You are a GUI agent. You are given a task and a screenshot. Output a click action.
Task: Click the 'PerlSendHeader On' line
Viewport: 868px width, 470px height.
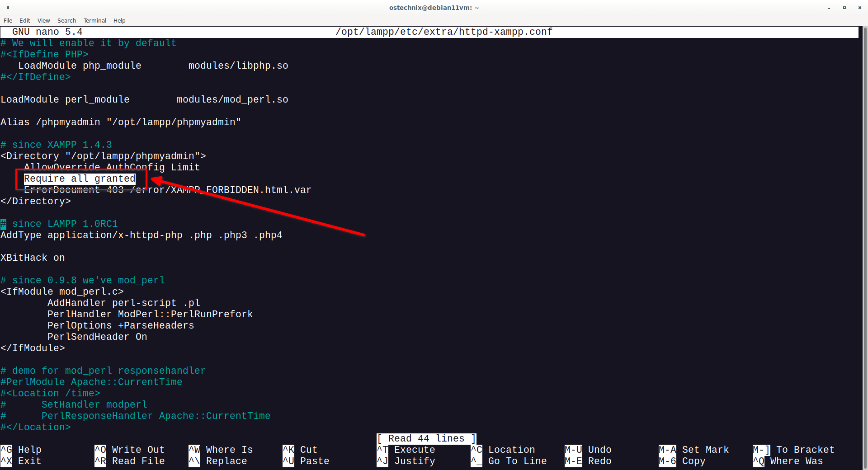(97, 337)
